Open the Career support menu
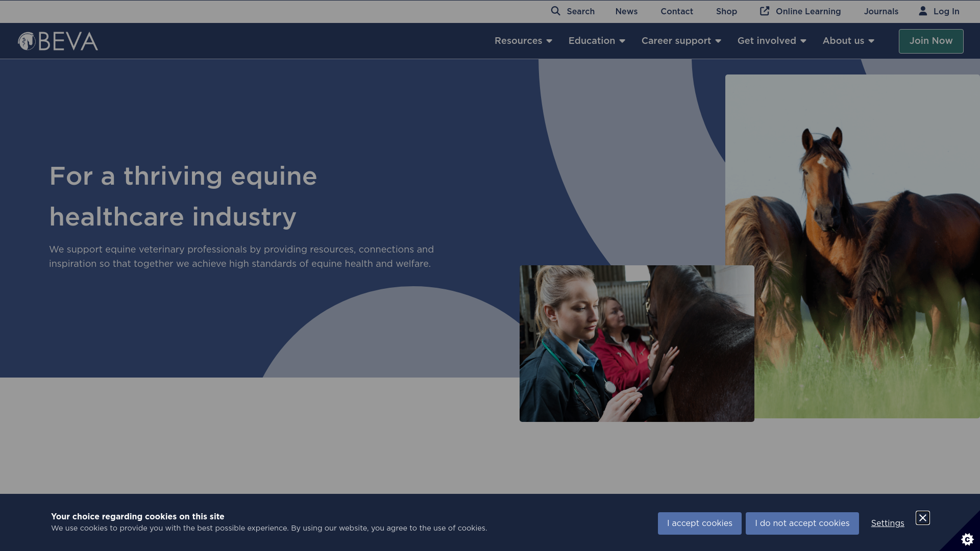The width and height of the screenshot is (980, 551). (676, 41)
